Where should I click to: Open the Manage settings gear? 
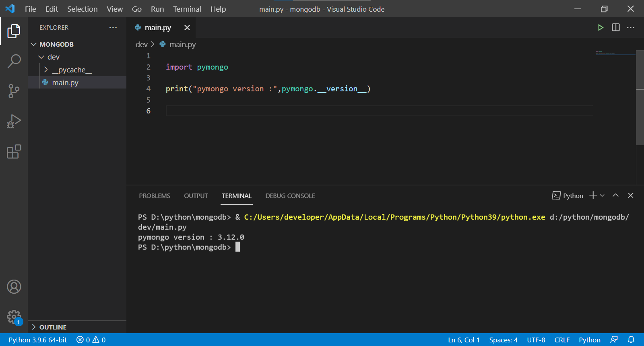(x=14, y=317)
